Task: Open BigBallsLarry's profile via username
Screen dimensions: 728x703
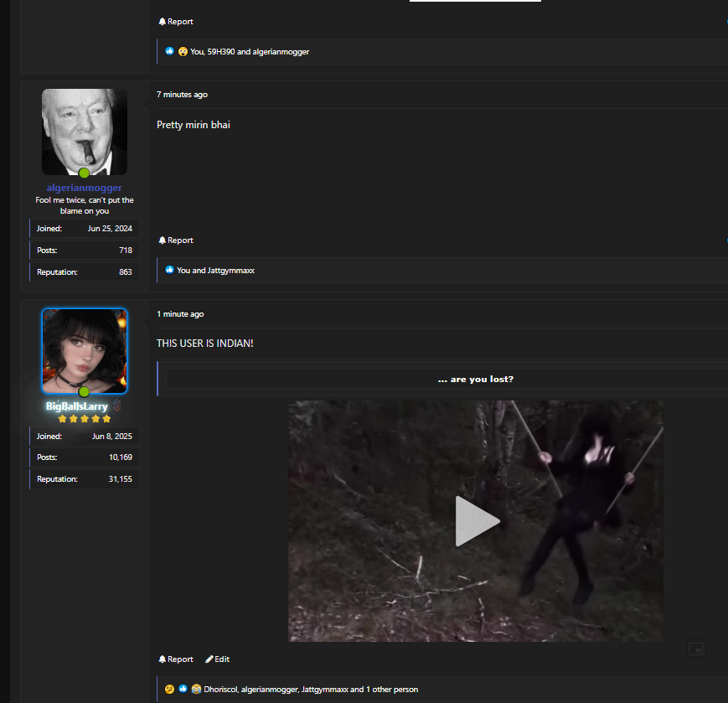Action: (77, 406)
